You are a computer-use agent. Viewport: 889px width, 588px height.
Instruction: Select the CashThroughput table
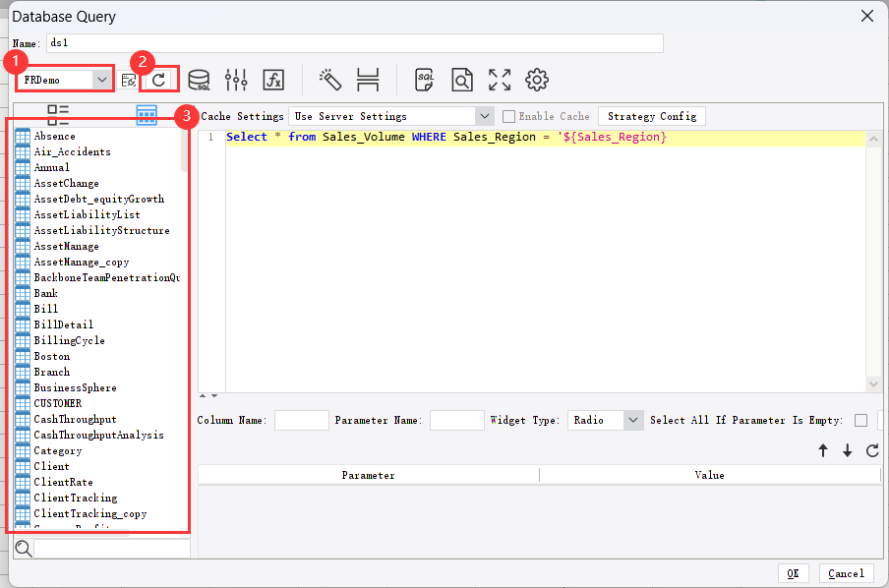[75, 420]
